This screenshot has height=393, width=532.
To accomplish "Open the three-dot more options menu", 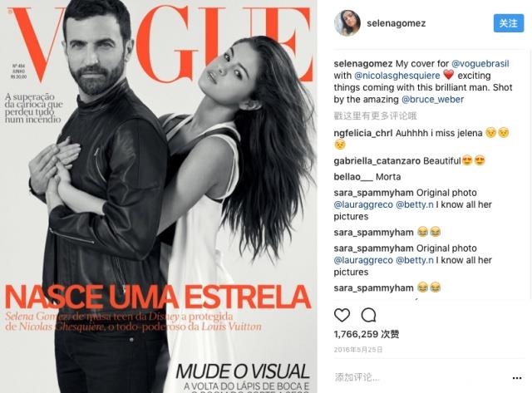I will (517, 378).
